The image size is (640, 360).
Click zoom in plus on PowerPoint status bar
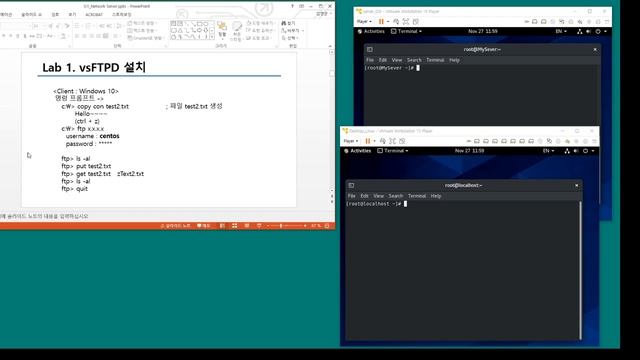pos(305,226)
